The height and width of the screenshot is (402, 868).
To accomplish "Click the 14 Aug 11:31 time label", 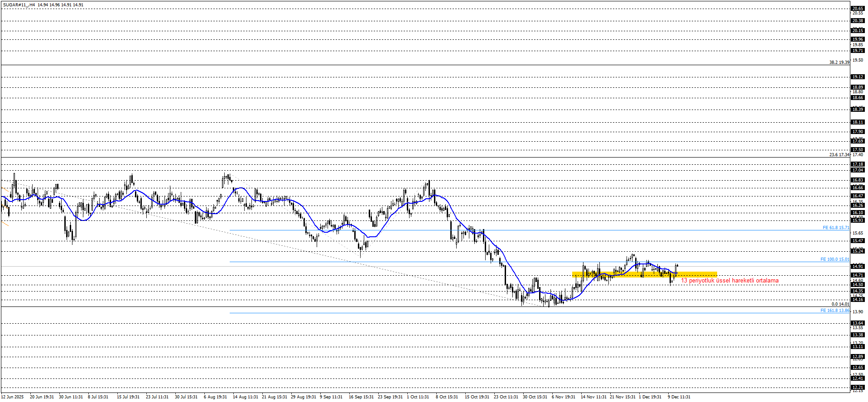I will 245,397.
